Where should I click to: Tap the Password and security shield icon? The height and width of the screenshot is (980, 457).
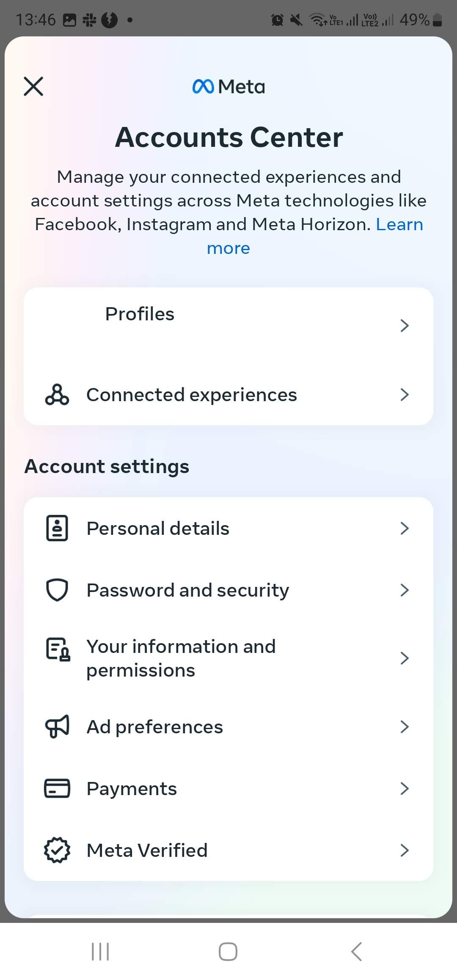tap(57, 590)
